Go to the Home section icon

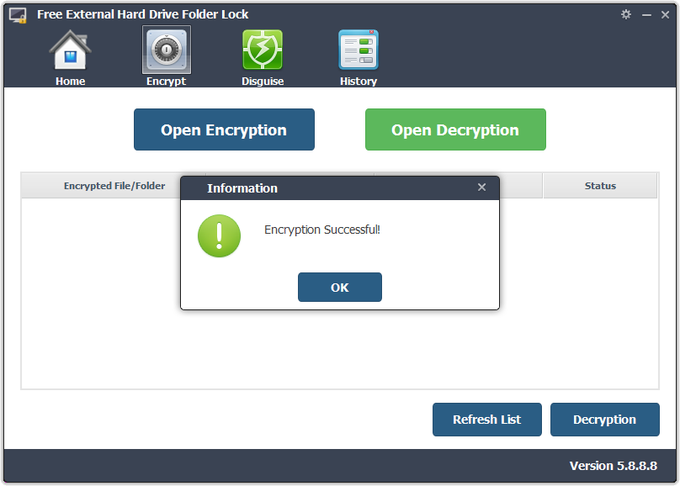(70, 50)
